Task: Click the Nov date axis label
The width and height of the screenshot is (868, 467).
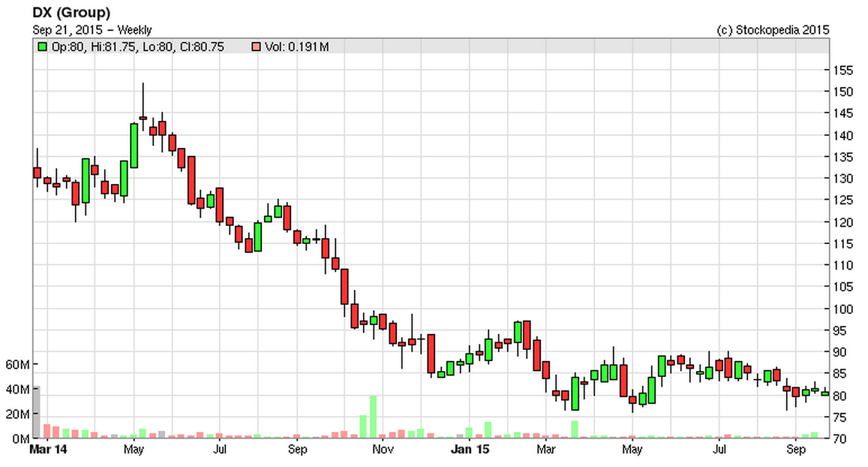Action: tap(383, 449)
